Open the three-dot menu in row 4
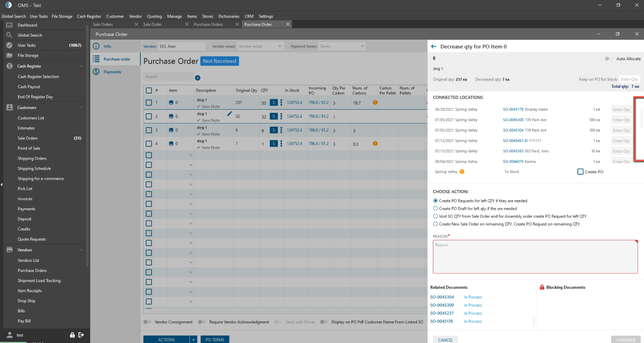Viewport: 644px width, 343px height. click(x=281, y=144)
